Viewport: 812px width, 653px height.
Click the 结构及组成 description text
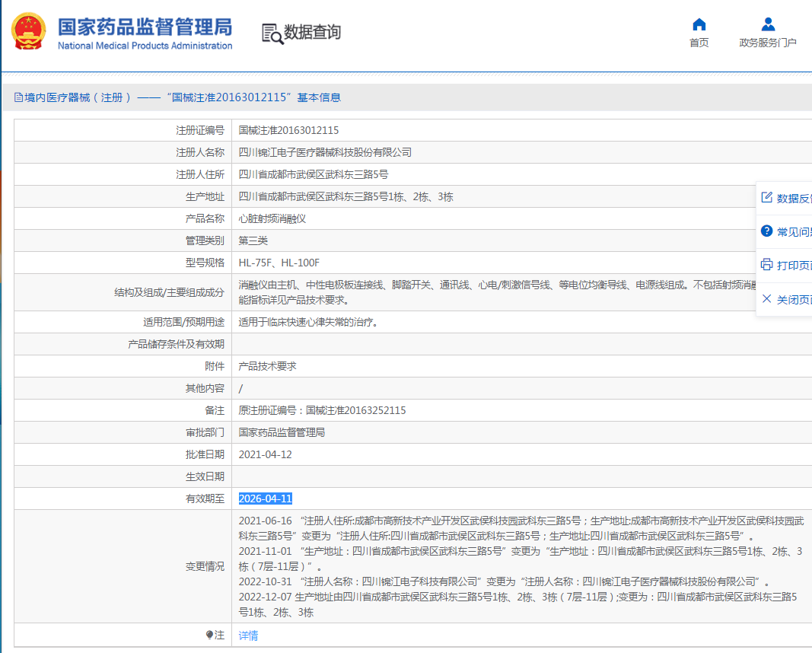497,292
